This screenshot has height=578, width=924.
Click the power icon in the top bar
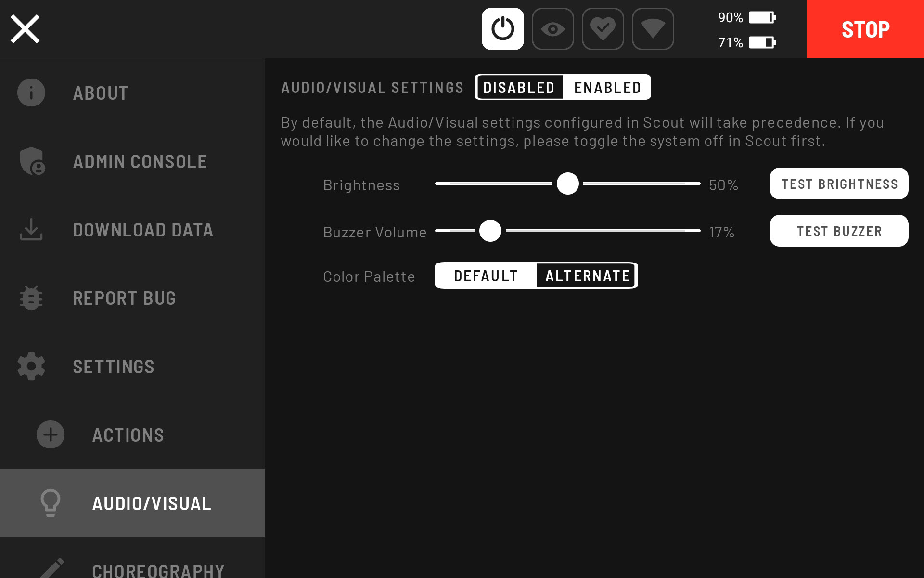[x=502, y=29]
